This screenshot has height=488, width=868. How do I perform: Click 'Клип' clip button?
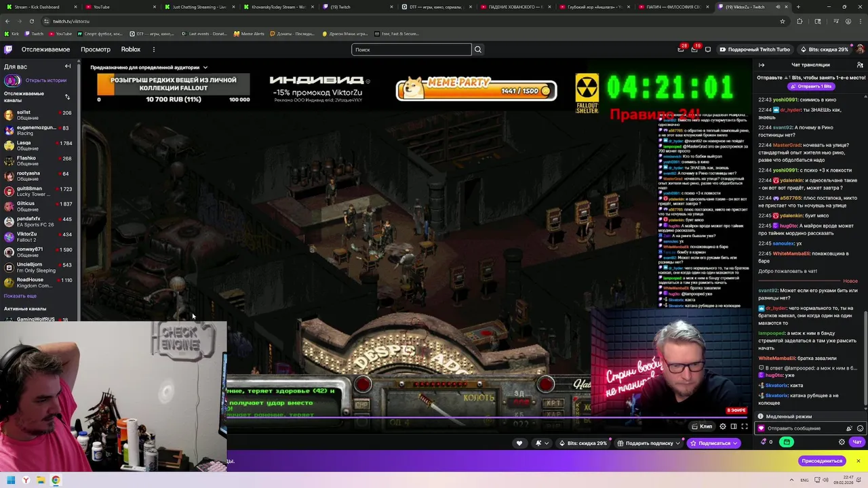[702, 426]
